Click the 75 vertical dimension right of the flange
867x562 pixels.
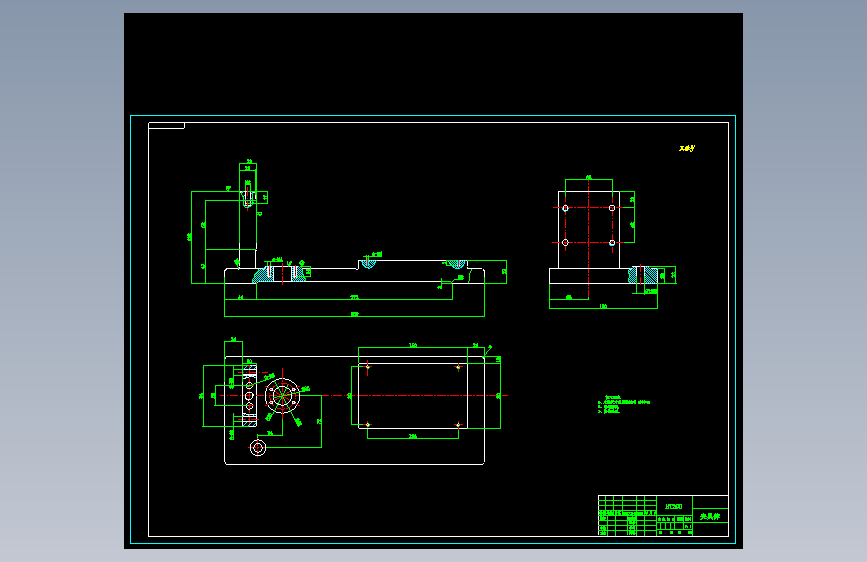tap(319, 422)
